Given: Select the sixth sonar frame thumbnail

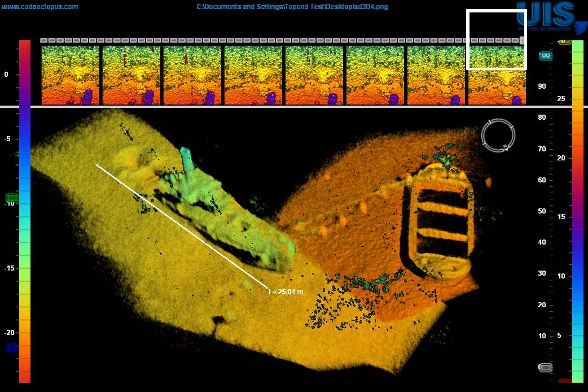Looking at the screenshot, I should [375, 76].
